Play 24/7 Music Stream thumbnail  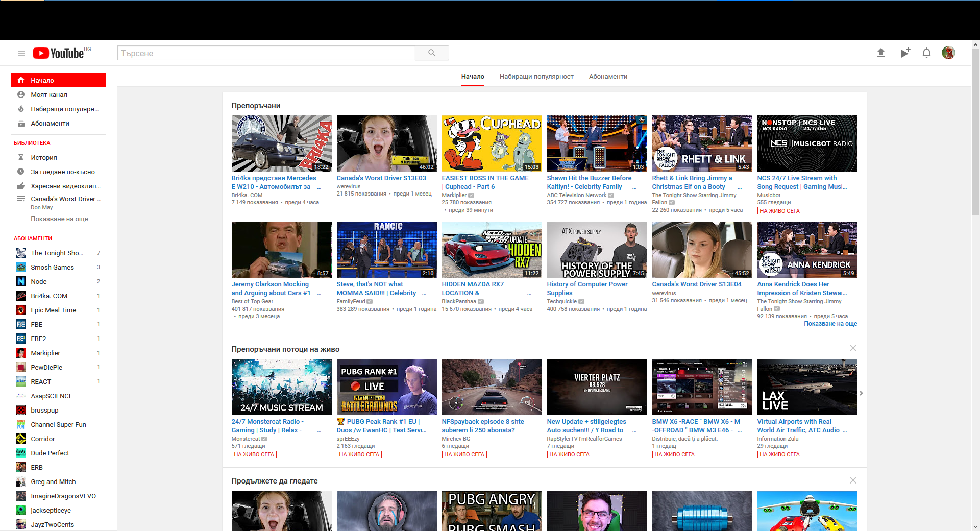(281, 387)
